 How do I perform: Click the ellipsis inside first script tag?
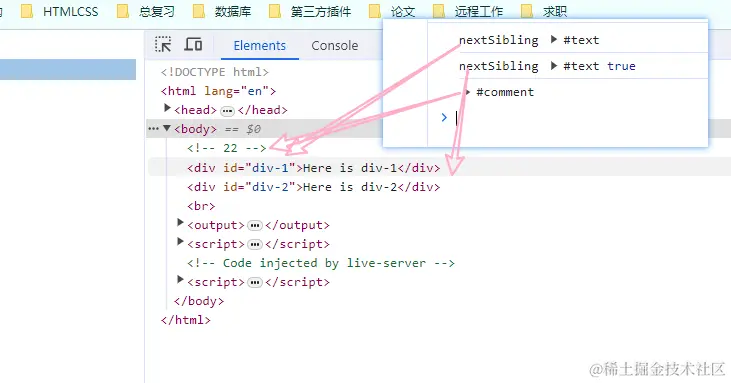255,245
